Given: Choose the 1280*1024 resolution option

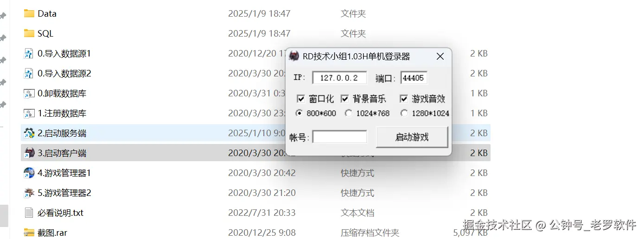Looking at the screenshot, I should tap(404, 113).
